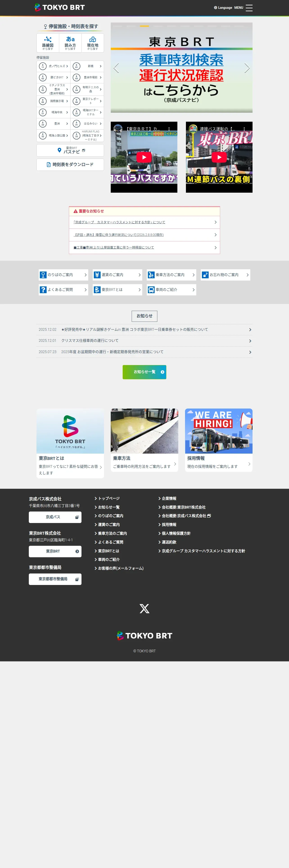289x868 pixels.
Task: Click the B06 東京テレポート stop badge
Action: [x=76, y=101]
